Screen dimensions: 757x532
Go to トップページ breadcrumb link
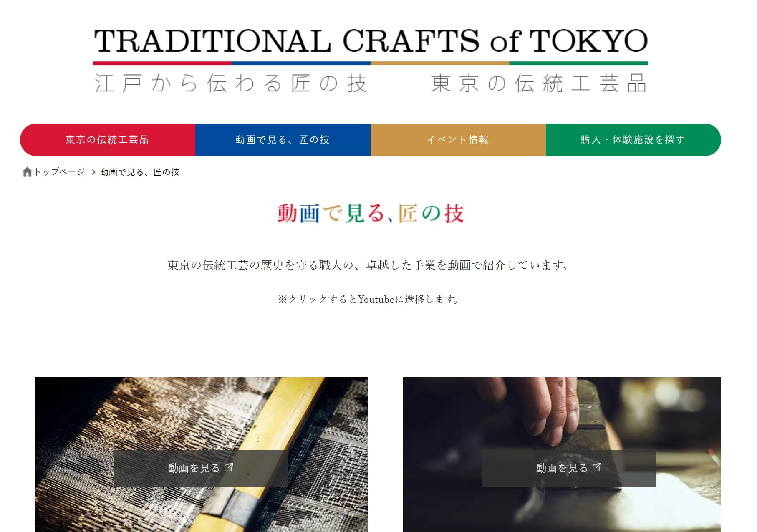tap(59, 172)
